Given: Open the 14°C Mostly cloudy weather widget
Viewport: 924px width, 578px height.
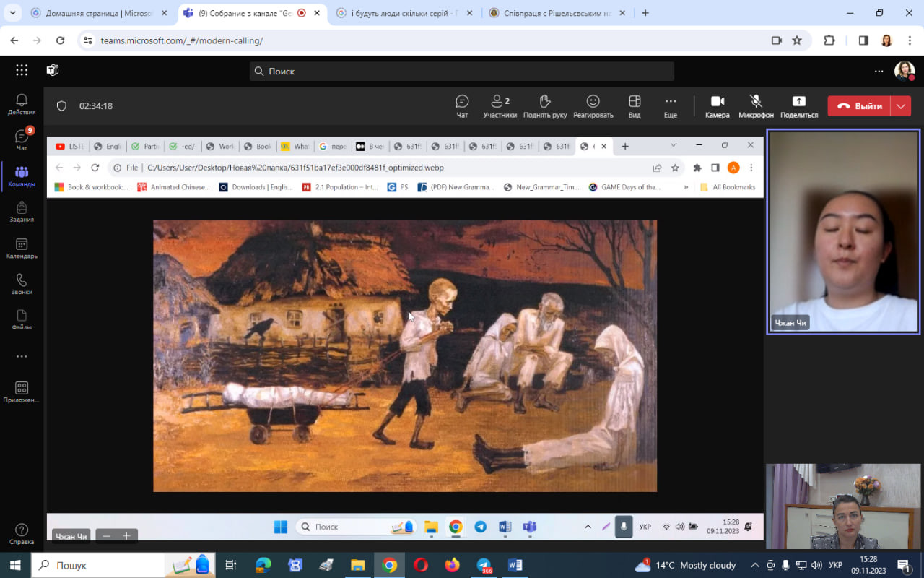Looking at the screenshot, I should coord(685,565).
